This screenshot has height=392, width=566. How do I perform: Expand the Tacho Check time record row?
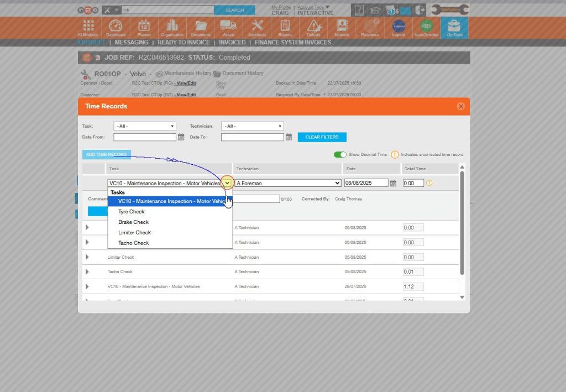click(x=87, y=271)
